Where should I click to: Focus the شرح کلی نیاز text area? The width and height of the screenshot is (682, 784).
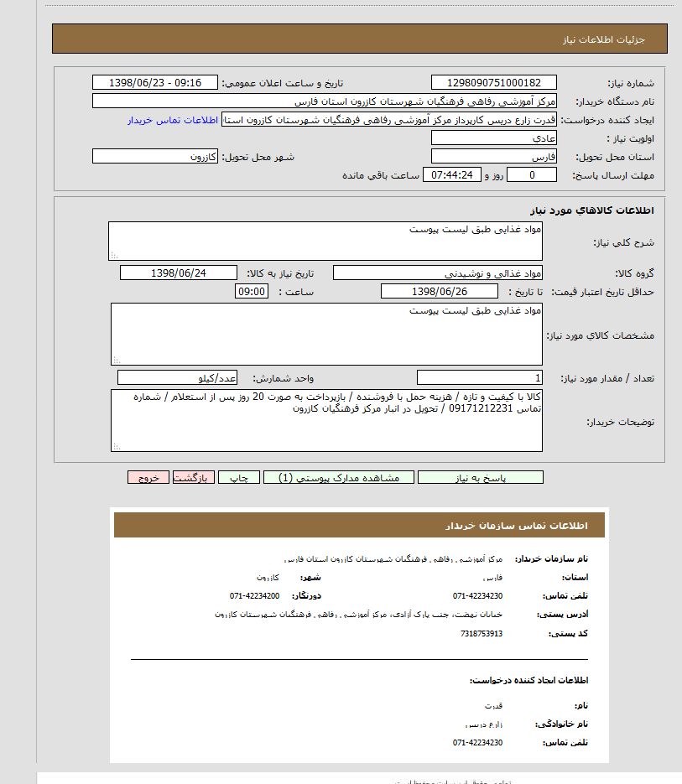325,241
